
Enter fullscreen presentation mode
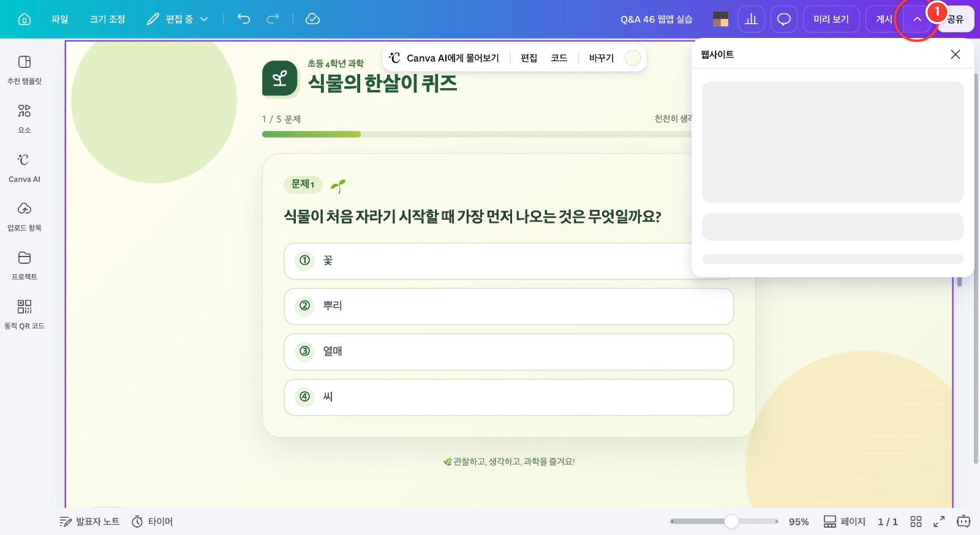(x=939, y=522)
